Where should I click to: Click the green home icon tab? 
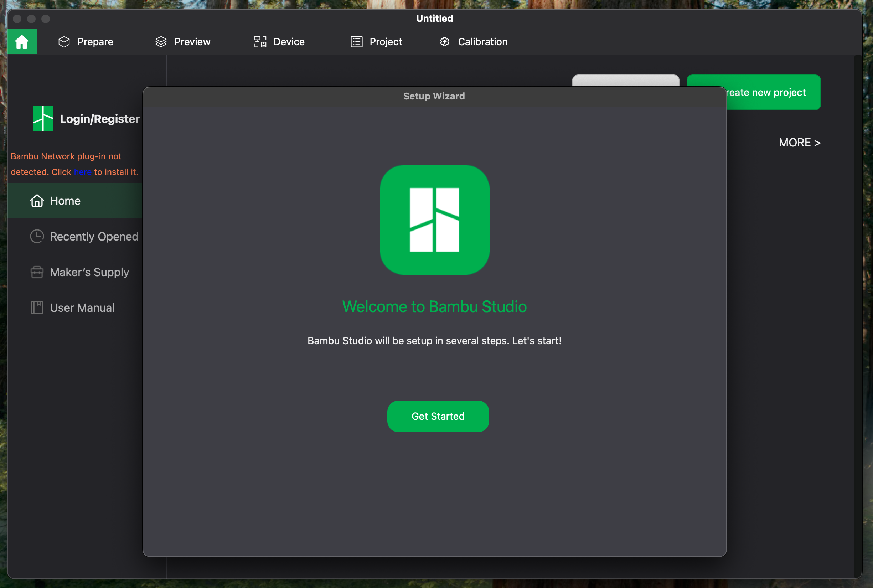pos(22,42)
